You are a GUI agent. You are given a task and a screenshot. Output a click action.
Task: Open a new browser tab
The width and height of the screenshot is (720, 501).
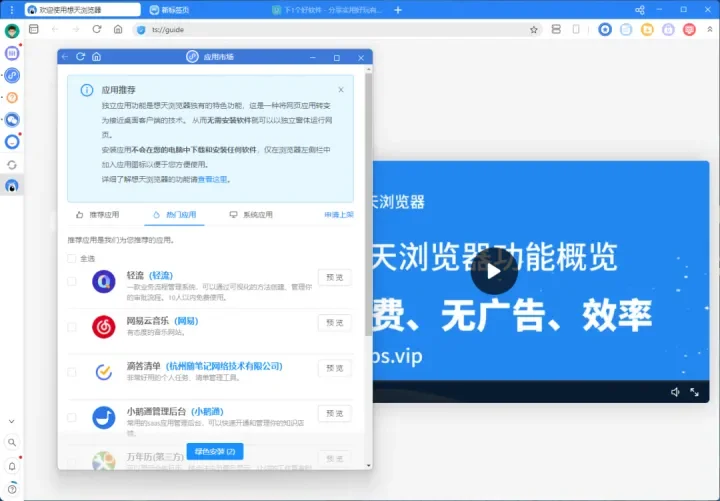click(x=398, y=10)
